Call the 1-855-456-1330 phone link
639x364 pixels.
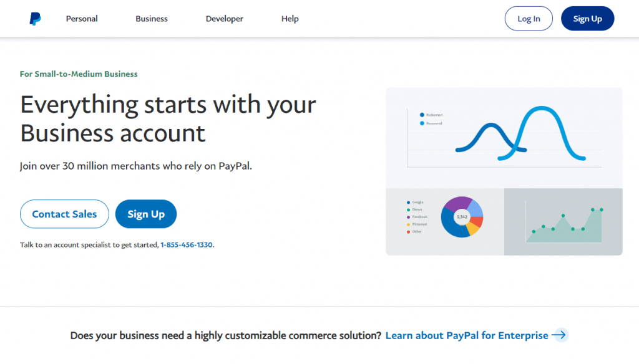point(186,245)
